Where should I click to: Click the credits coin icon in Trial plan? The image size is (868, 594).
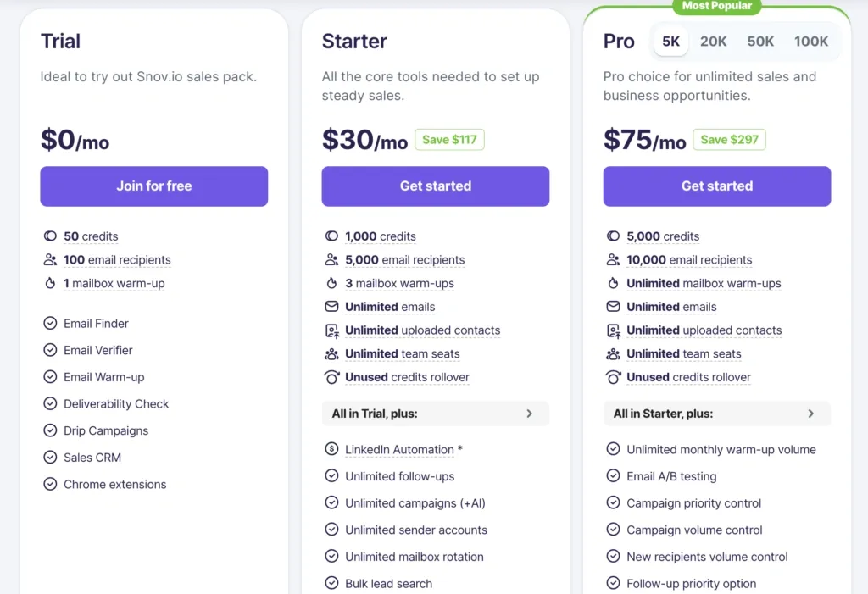coord(49,236)
